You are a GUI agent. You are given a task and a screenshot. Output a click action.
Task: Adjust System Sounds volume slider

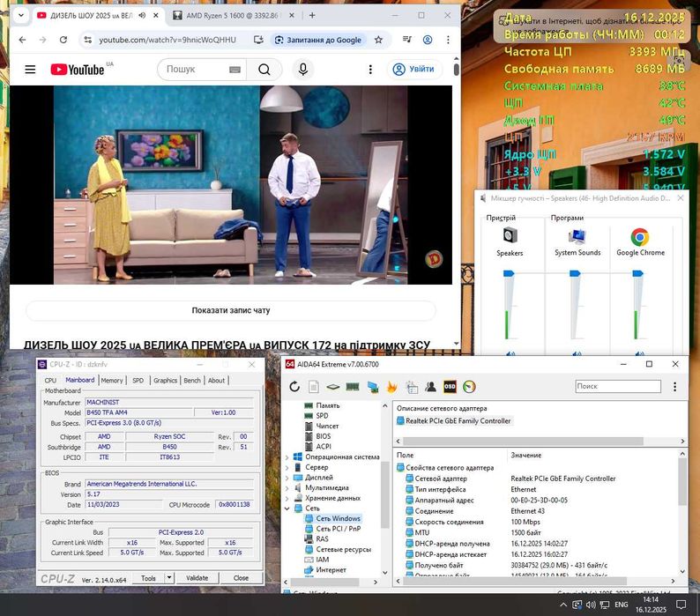(575, 273)
